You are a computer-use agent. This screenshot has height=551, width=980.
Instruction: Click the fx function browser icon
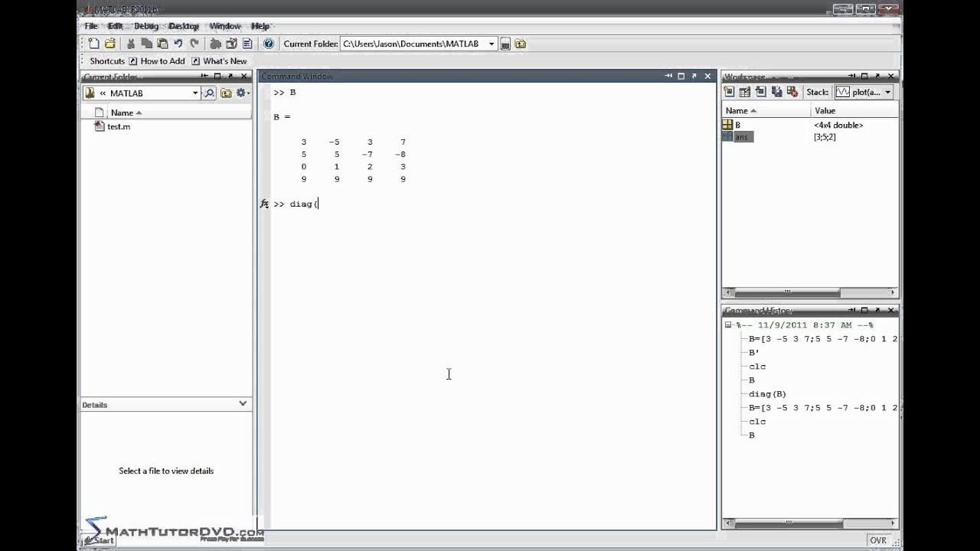264,204
